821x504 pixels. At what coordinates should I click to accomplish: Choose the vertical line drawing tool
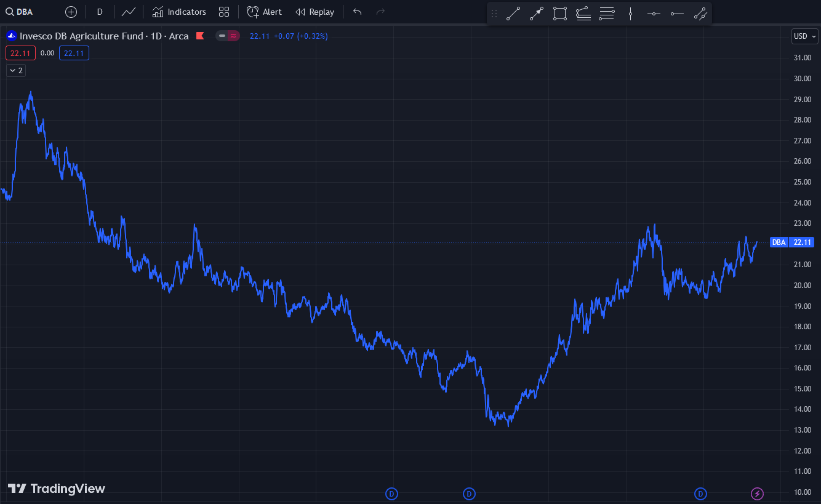click(x=630, y=14)
